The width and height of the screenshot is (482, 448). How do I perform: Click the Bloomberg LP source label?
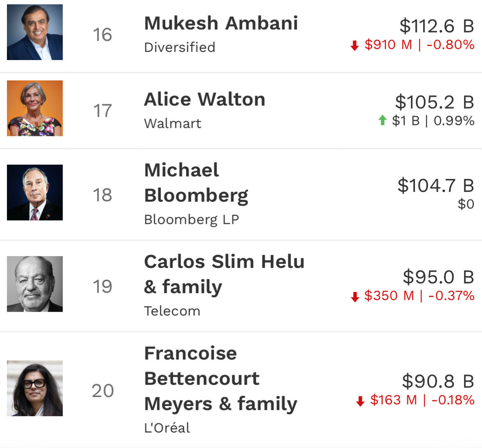pos(191,220)
